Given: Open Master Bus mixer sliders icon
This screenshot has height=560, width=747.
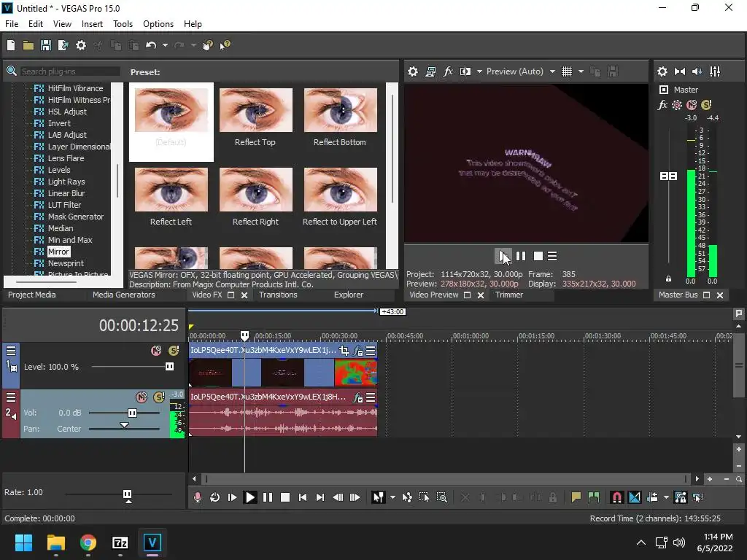Looking at the screenshot, I should pyautogui.click(x=715, y=71).
